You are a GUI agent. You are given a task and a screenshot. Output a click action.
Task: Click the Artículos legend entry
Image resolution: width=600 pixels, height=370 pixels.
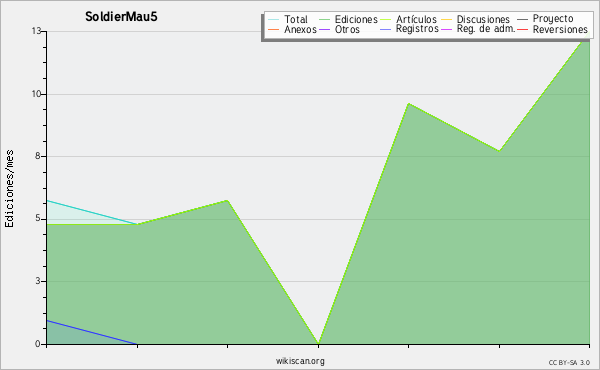pos(408,19)
